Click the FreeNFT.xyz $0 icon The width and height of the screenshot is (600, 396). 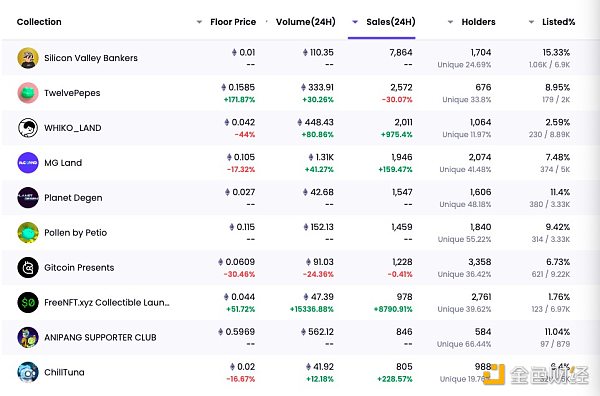pyautogui.click(x=28, y=303)
